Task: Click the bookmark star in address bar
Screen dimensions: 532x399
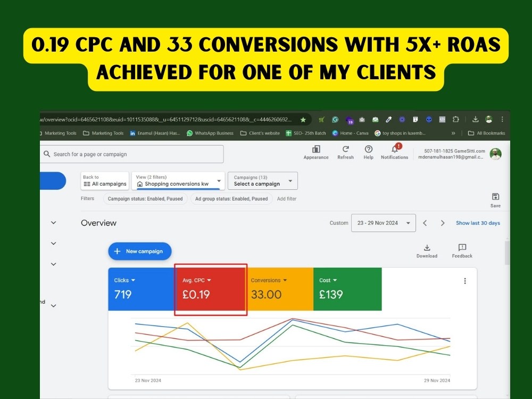Action: (x=303, y=119)
